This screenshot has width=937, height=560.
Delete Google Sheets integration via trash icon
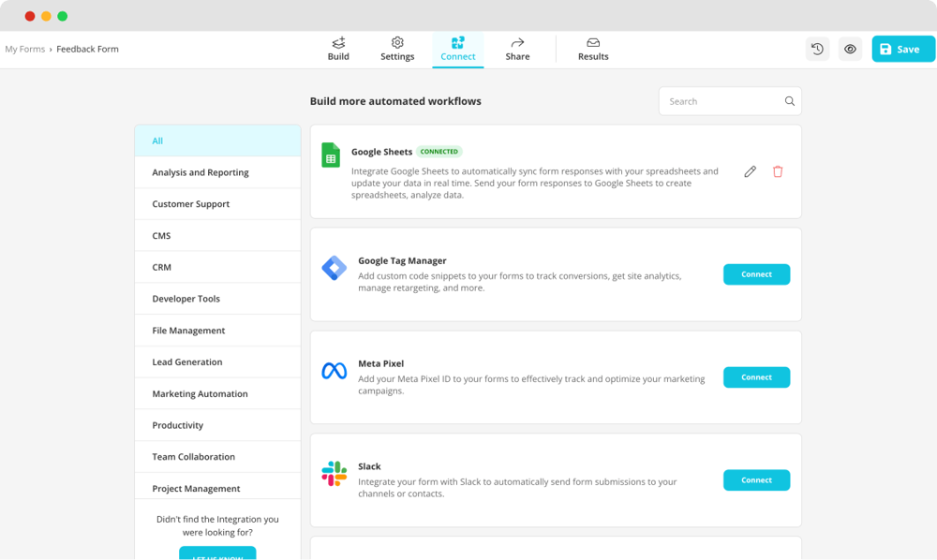(778, 171)
